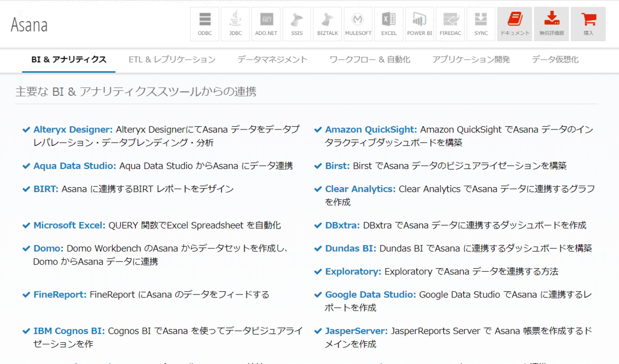Select the JDBC driver icon
This screenshot has width=619, height=364.
tap(235, 24)
